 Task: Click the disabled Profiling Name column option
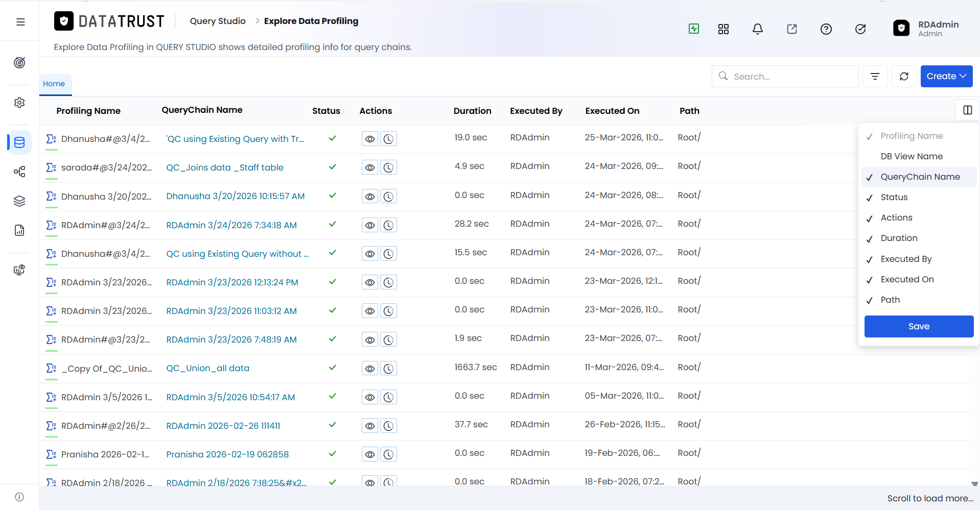[x=919, y=136]
